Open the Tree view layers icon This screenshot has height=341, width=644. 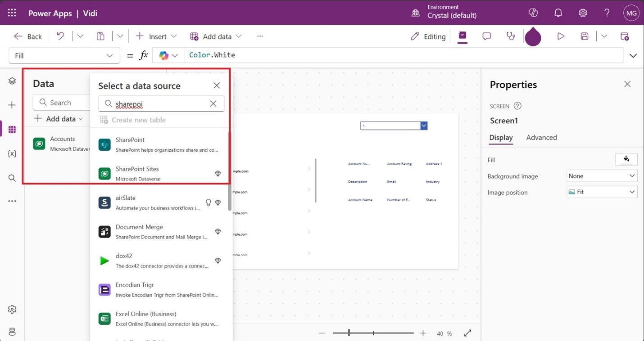(x=12, y=81)
